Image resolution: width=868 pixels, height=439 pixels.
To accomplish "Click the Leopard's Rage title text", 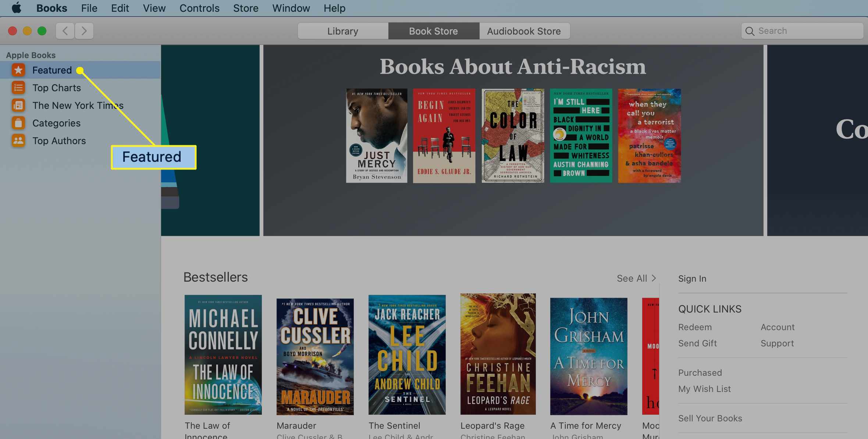I will click(492, 425).
